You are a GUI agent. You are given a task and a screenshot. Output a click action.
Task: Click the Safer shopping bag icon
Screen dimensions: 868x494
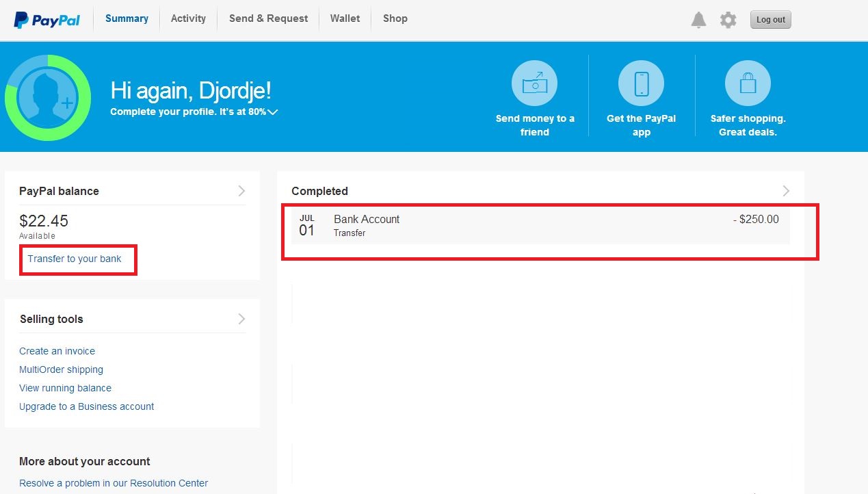tap(748, 83)
